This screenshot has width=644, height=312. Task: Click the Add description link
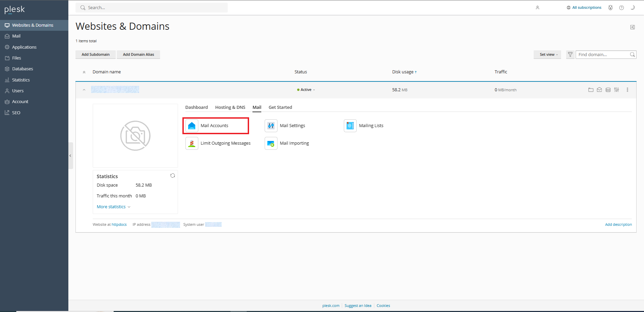click(x=618, y=224)
